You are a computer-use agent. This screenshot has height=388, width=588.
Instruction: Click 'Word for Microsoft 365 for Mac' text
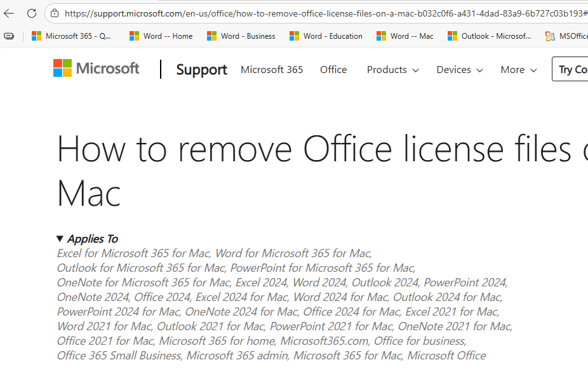[293, 253]
